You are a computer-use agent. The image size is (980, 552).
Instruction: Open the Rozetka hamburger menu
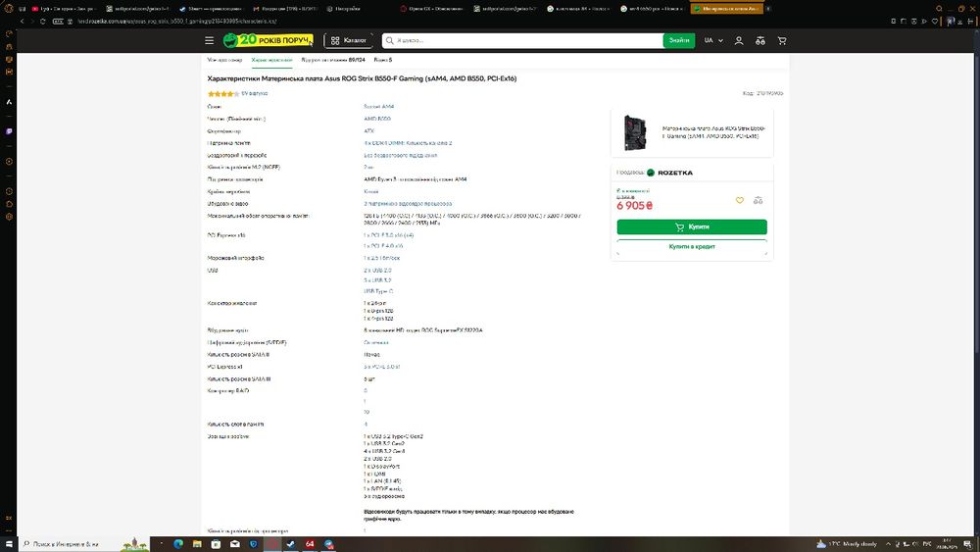[x=210, y=40]
